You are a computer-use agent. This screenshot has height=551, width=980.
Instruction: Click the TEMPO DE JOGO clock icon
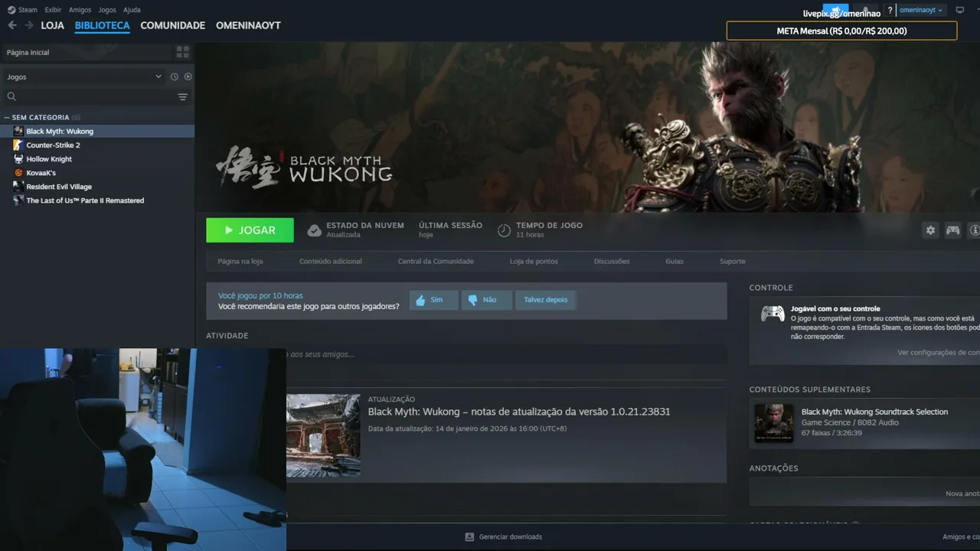(504, 230)
